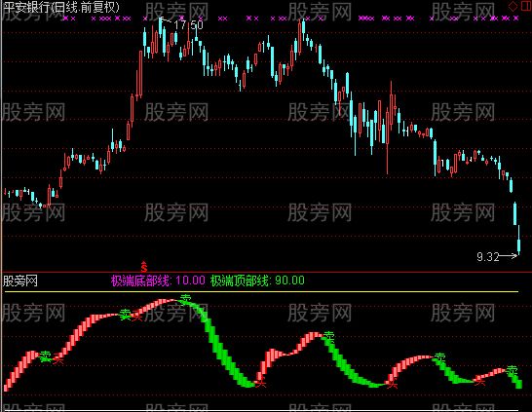This screenshot has width=532, height=412.
Task: Click the white 股旁网 indicator name left of 极端底部线
Action: coord(20,281)
